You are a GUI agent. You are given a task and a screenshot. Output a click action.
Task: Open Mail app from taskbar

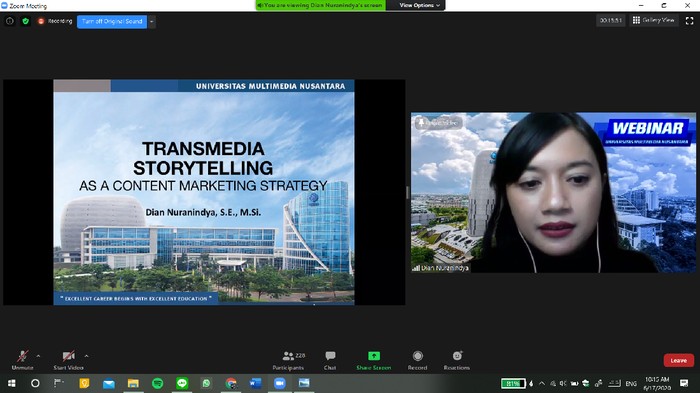pos(108,383)
